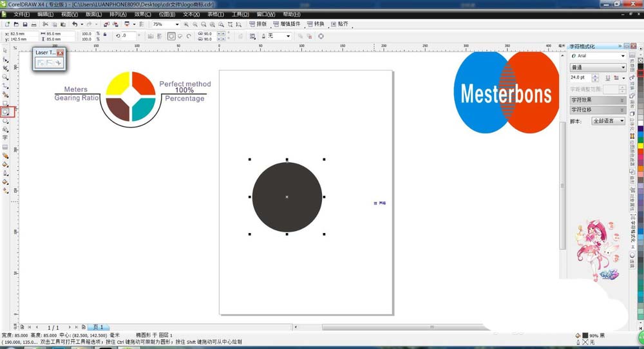Choose the Pie shape mode button
The width and height of the screenshot is (644, 349).
tap(180, 36)
